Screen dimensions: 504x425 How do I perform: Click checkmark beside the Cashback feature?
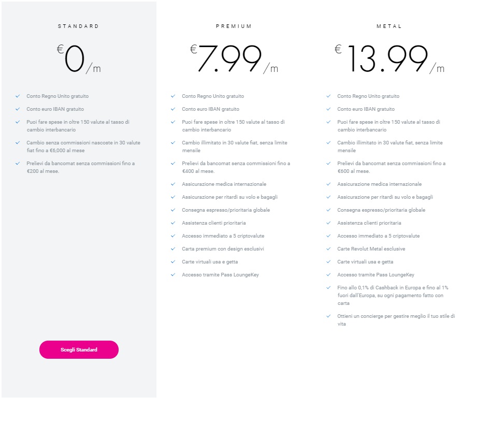click(x=328, y=288)
